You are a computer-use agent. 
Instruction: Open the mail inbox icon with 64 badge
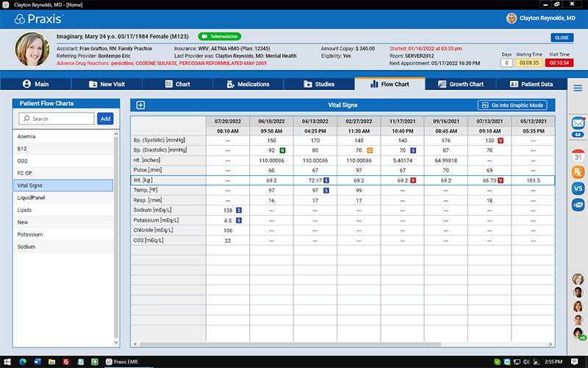click(578, 123)
